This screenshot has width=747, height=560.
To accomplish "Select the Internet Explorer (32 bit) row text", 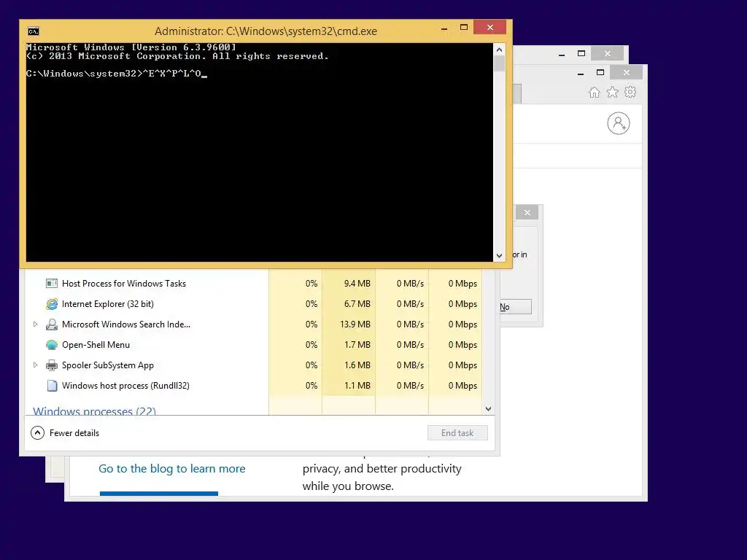I will [x=108, y=304].
